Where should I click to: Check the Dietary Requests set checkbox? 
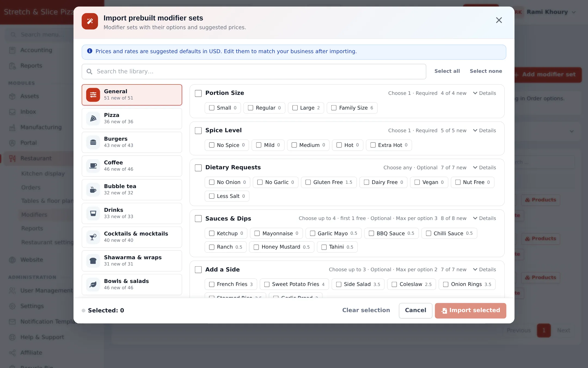pyautogui.click(x=198, y=168)
